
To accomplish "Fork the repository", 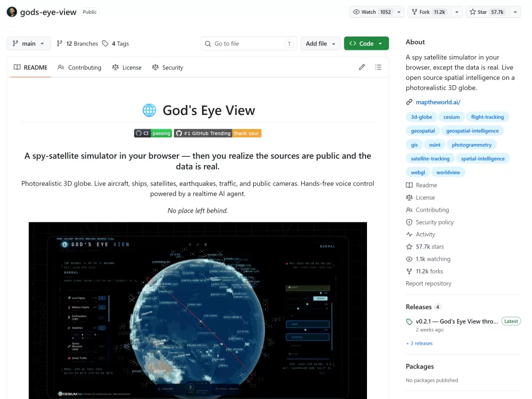I will pos(430,12).
